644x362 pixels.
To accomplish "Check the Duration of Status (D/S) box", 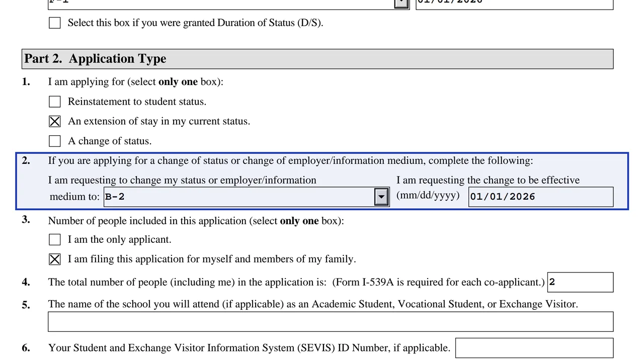I will (55, 23).
